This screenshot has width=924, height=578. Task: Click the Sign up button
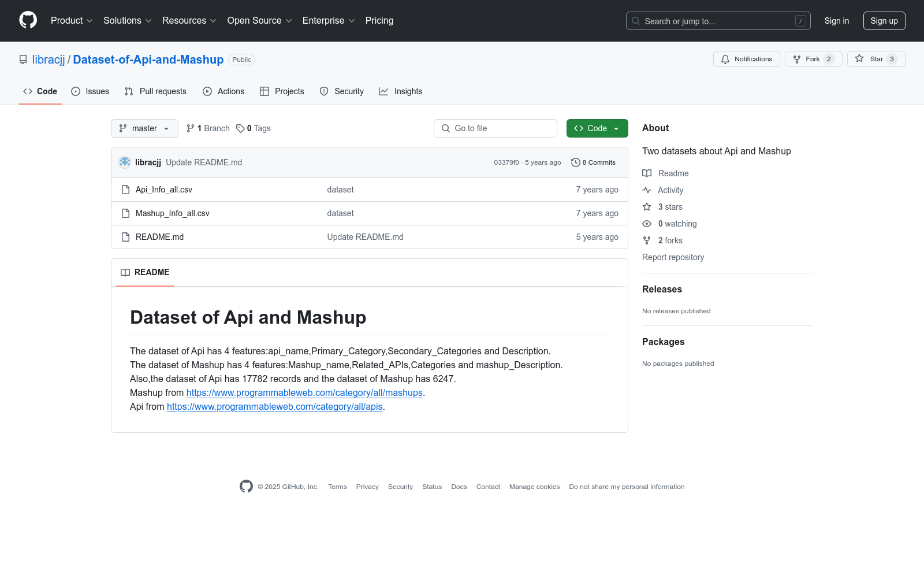click(x=884, y=21)
